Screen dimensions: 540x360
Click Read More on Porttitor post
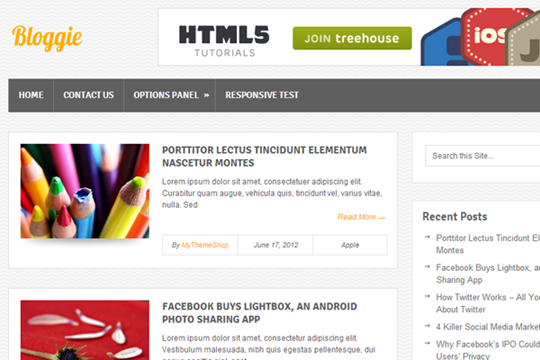coord(361,217)
